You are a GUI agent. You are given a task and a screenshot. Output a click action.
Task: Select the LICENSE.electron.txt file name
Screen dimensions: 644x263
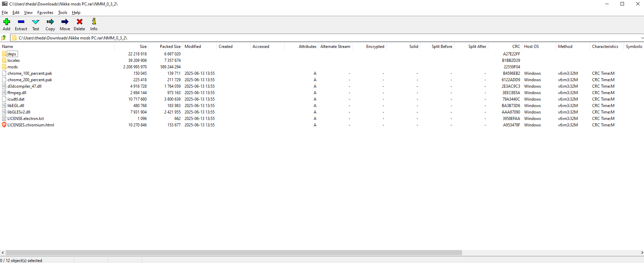click(x=25, y=119)
